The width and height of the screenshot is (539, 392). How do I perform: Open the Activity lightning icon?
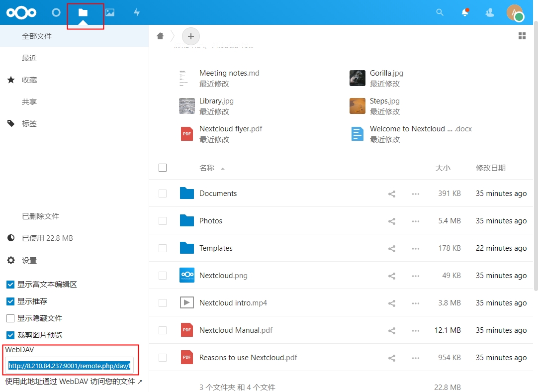[x=137, y=12]
